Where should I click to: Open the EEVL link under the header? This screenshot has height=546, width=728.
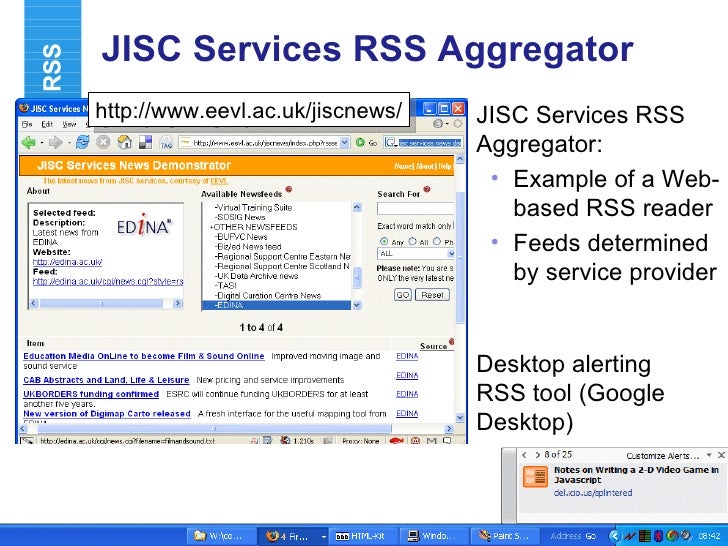(219, 181)
